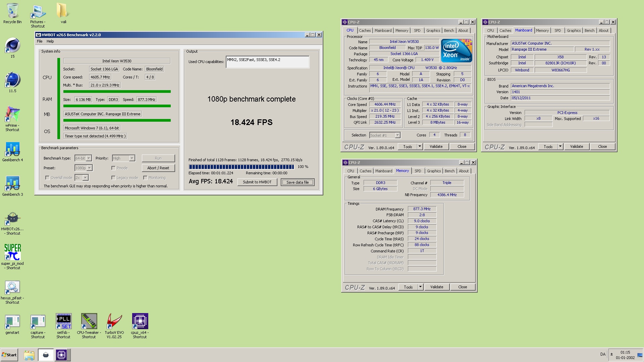Click Intel Xeon inside logo

click(457, 51)
